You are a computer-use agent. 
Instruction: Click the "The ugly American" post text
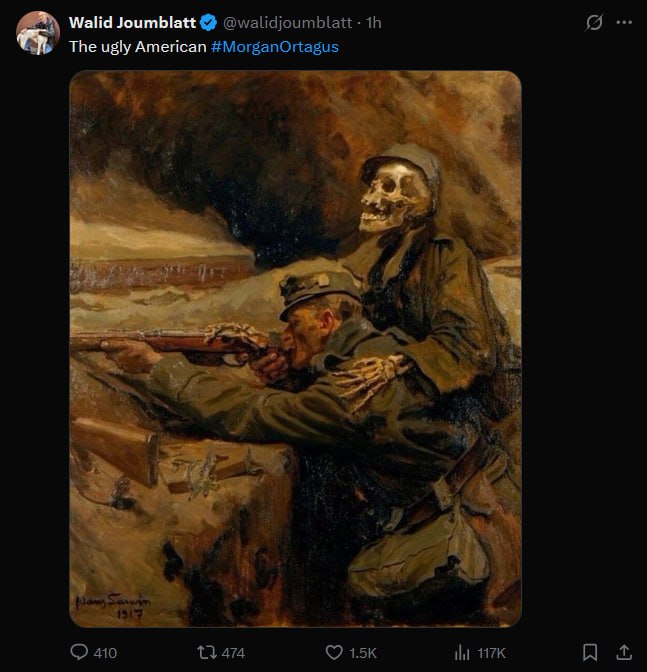point(137,47)
